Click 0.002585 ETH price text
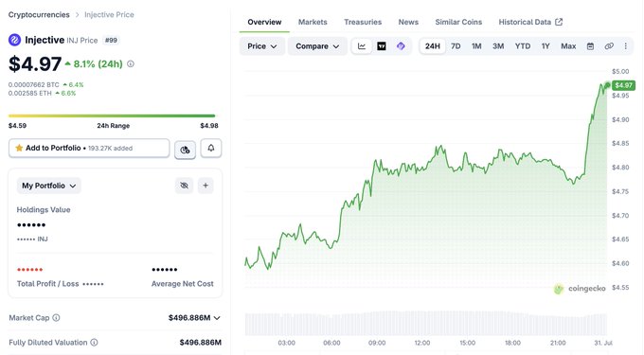 (30, 93)
